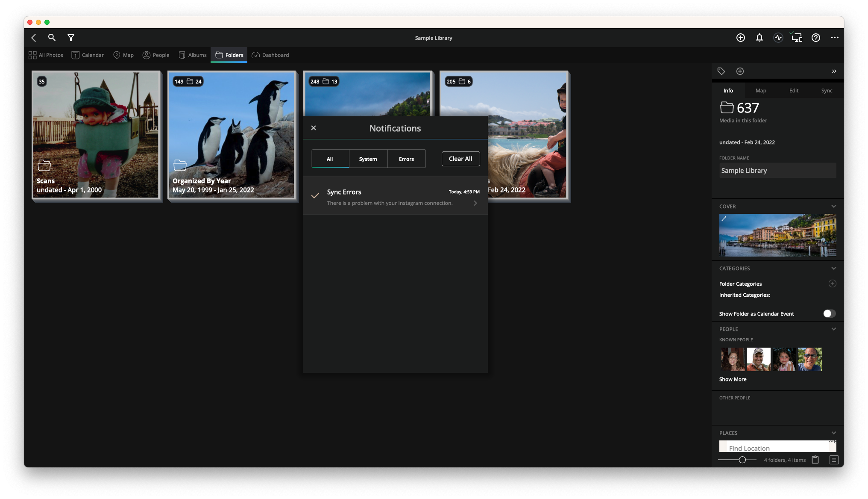Filter notifications by System
The height and width of the screenshot is (499, 868).
368,159
